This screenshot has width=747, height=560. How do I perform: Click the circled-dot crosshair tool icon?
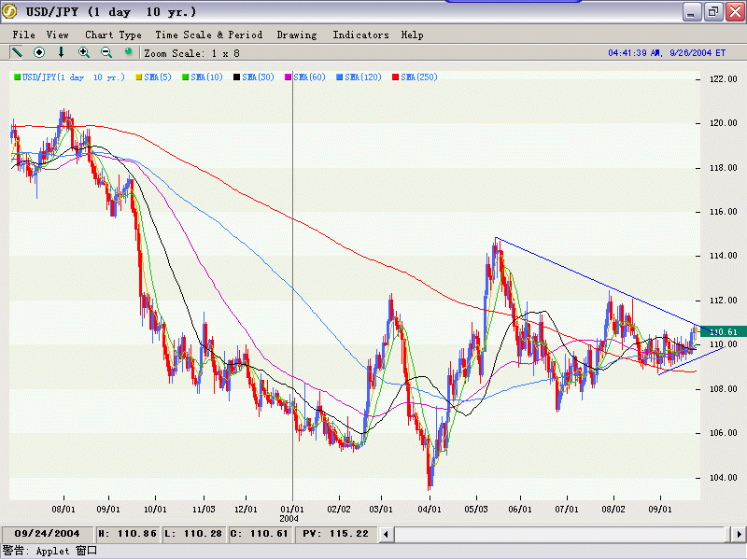(x=39, y=52)
